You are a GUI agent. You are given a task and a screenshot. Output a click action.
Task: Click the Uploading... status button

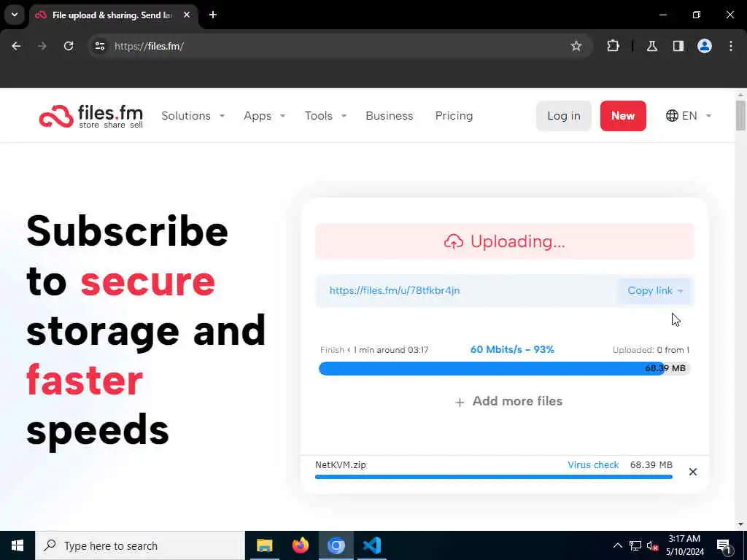505,241
